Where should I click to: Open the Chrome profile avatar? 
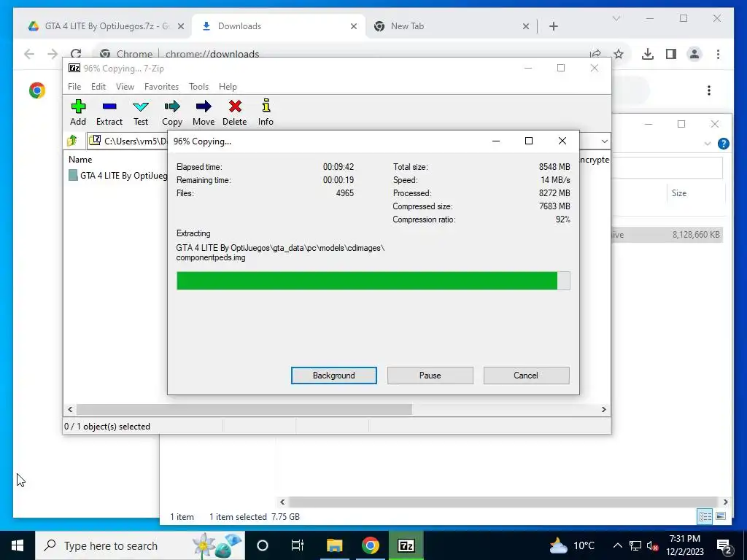click(694, 54)
